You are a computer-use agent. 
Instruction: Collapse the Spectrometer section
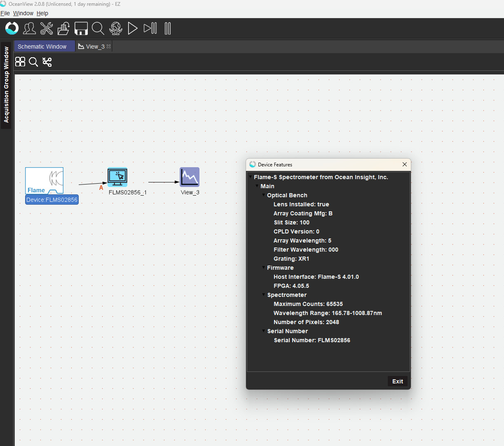263,294
